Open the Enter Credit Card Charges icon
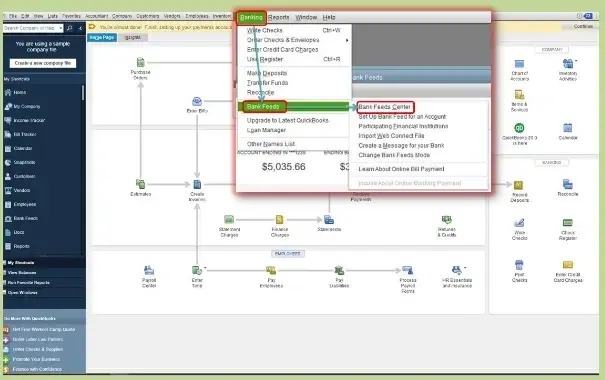This screenshot has height=380, width=605. click(568, 265)
